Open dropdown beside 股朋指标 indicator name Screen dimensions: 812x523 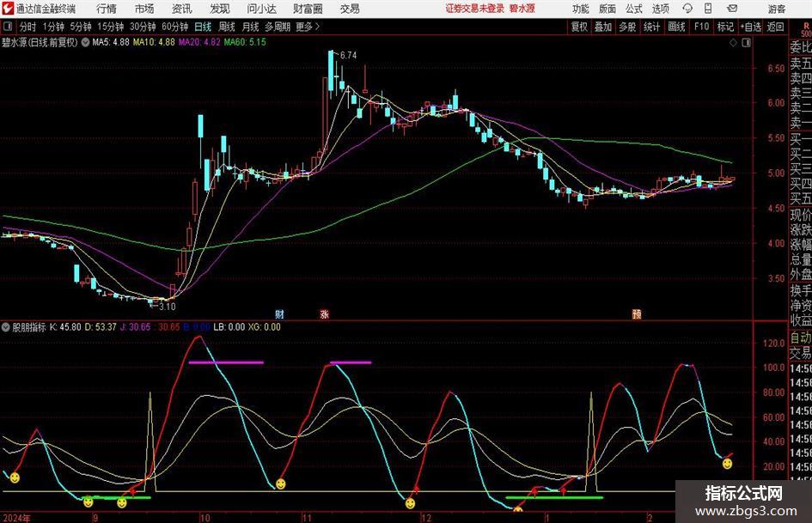click(x=6, y=326)
